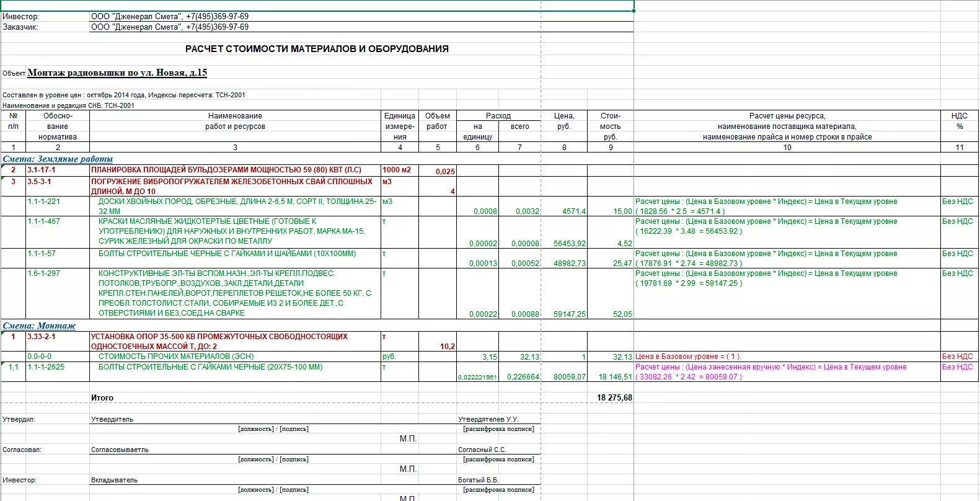This screenshot has height=501, width=980.
Task: Click the 'Расчет цены ресурса' column header
Action: [787, 126]
